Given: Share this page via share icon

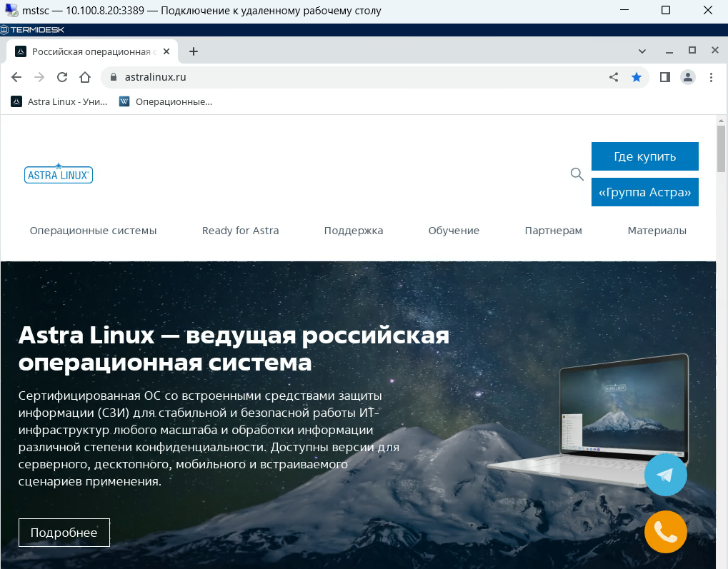Looking at the screenshot, I should click(614, 77).
